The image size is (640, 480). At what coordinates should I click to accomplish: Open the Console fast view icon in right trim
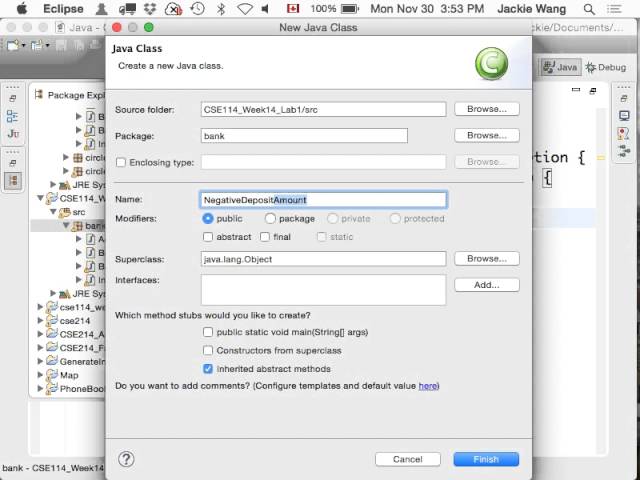(x=624, y=116)
